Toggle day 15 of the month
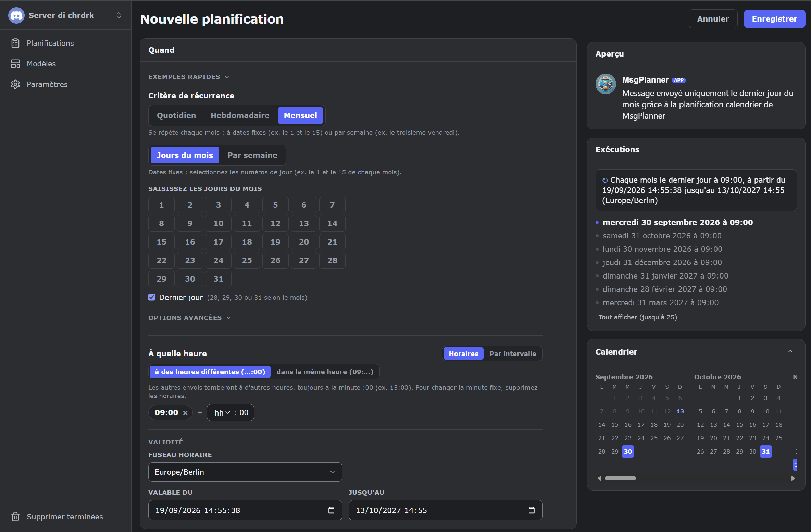The image size is (811, 532). click(x=161, y=242)
